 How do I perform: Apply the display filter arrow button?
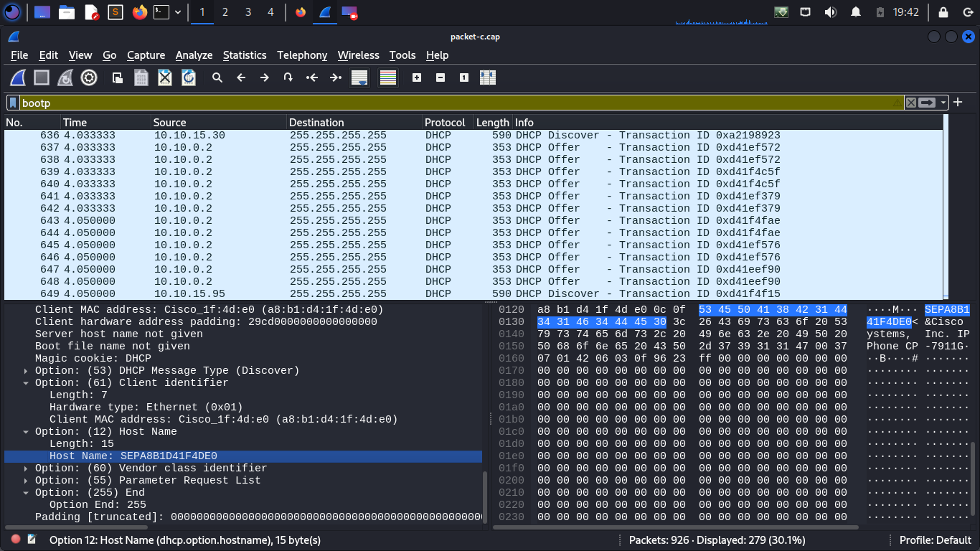tap(928, 103)
